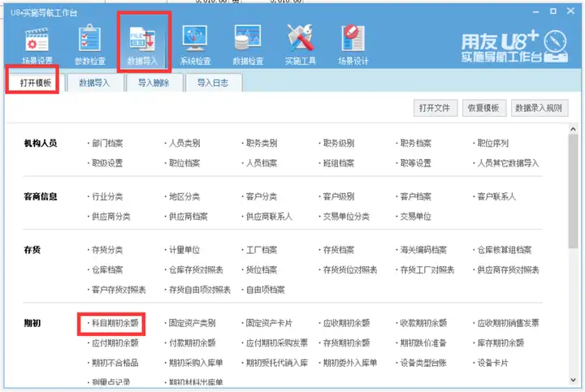Click the 参数检查 clipboard icon

click(90, 45)
